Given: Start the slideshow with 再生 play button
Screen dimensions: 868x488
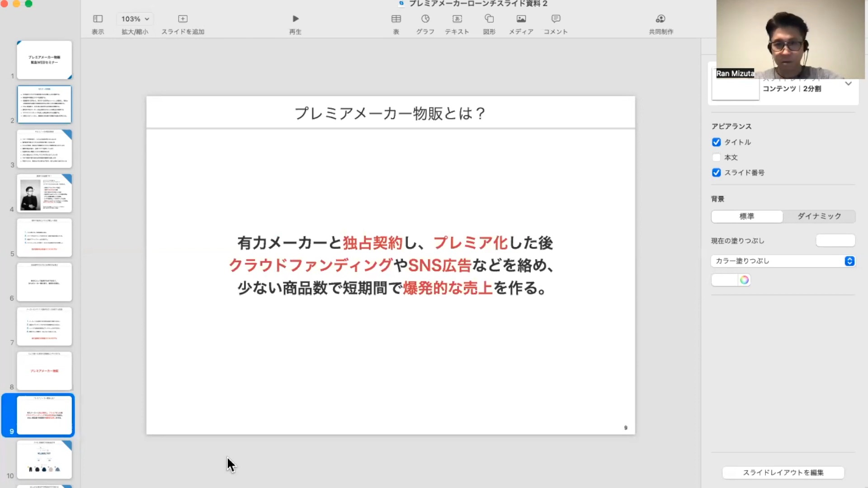Looking at the screenshot, I should click(x=295, y=19).
